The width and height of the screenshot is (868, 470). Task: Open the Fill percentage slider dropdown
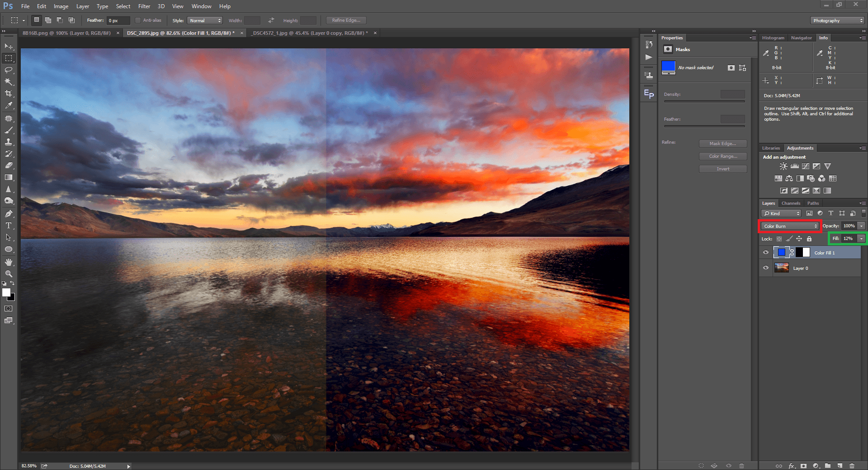[x=861, y=239]
